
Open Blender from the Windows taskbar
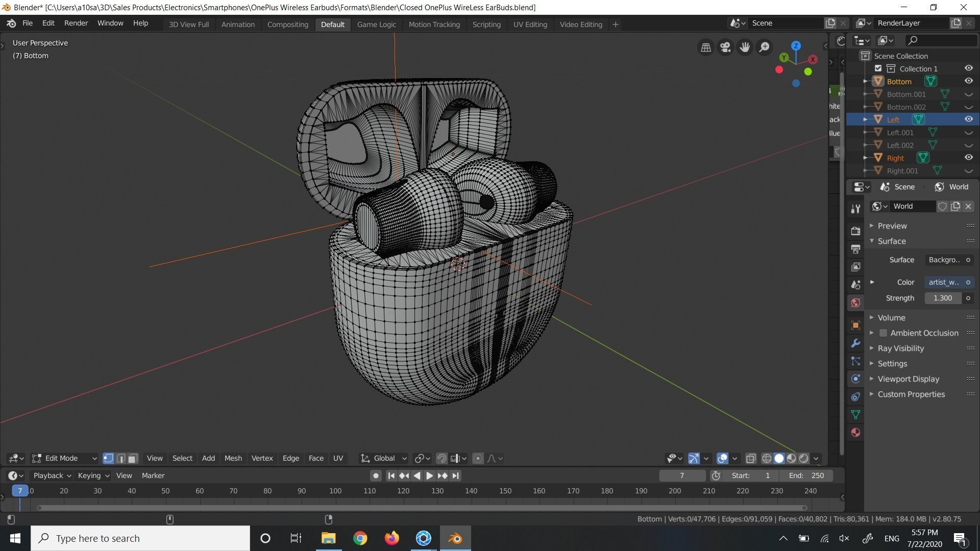click(455, 538)
